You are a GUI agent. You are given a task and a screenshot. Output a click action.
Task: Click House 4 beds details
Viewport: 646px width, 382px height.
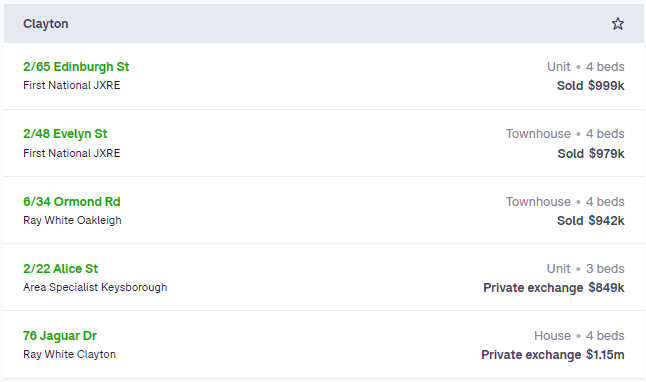579,336
